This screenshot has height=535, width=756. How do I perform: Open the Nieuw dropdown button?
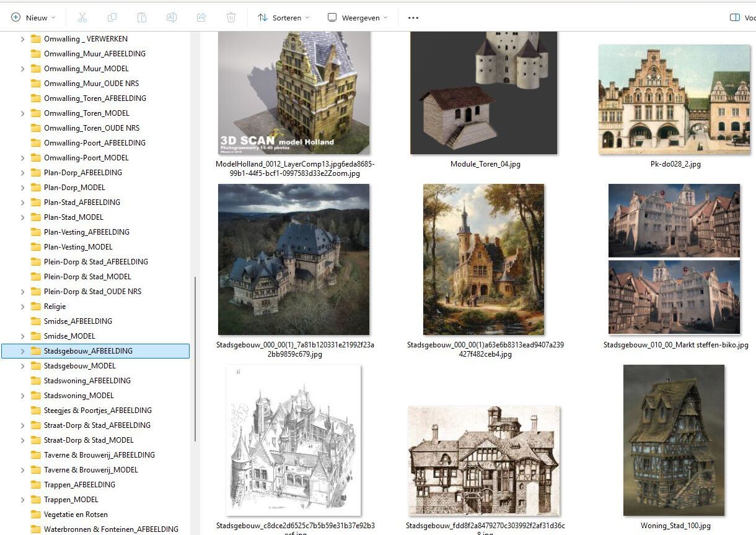[33, 18]
